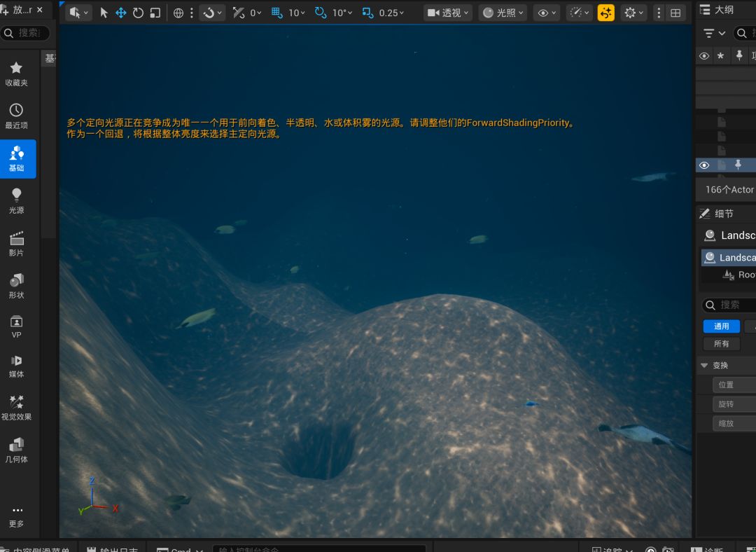
Task: Open 最近项 recent items category
Action: 16,116
